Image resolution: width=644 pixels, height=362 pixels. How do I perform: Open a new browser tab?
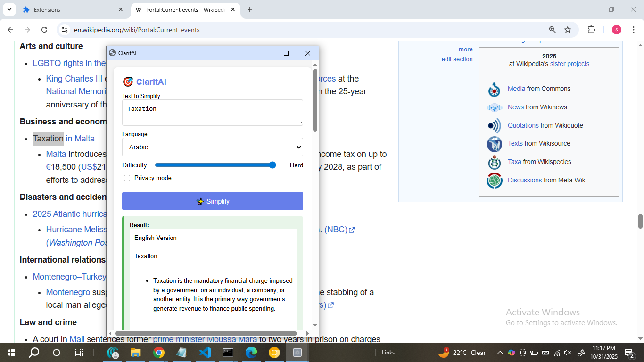pos(250,9)
